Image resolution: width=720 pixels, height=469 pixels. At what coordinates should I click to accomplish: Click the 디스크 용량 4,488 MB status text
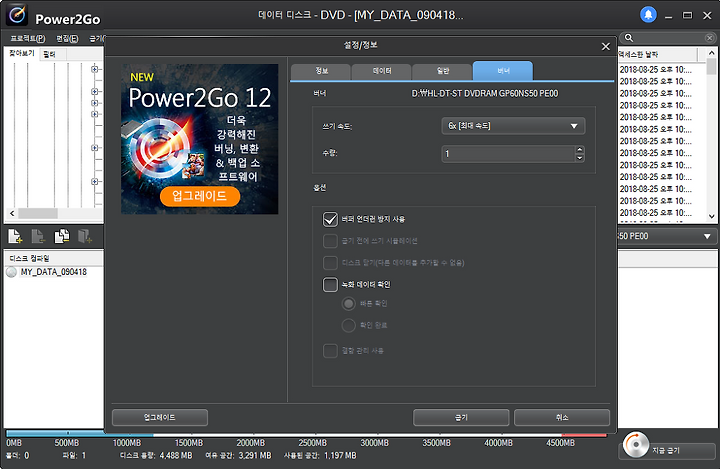[156, 456]
